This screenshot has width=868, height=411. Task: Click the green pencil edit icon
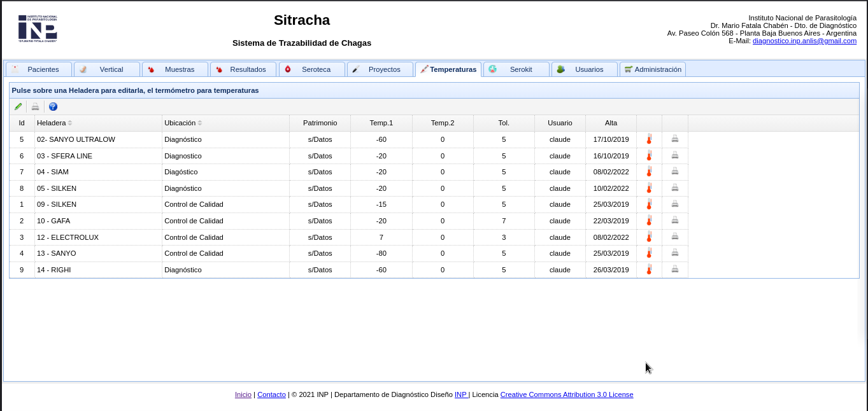pos(18,107)
